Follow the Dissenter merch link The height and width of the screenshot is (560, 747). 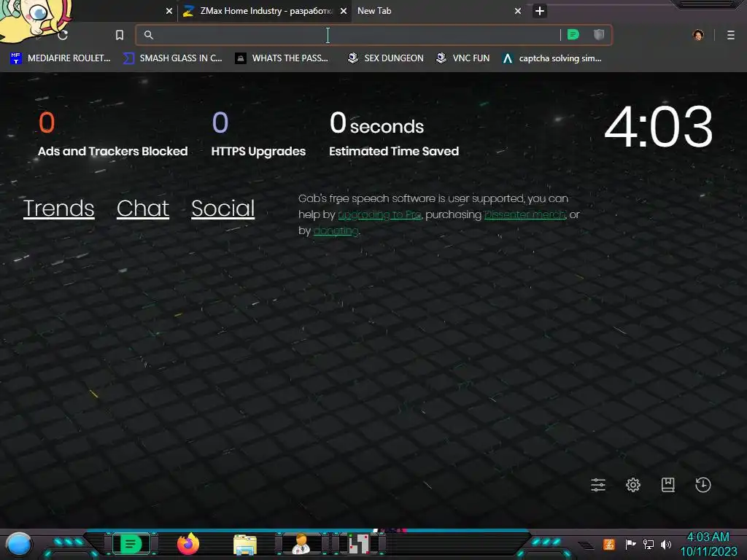(525, 215)
